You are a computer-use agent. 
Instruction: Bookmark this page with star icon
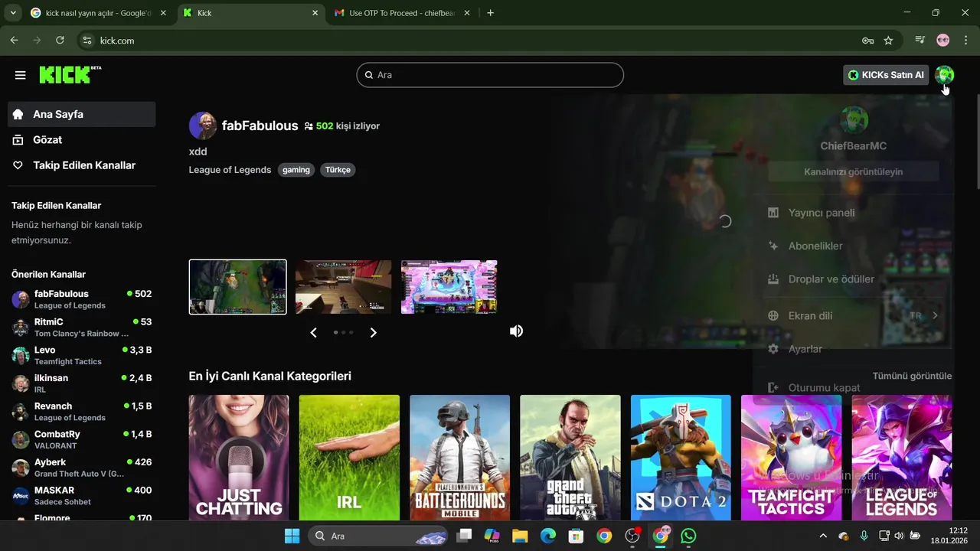tap(888, 41)
